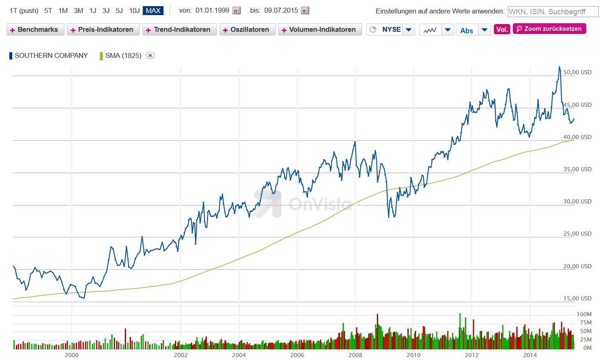This screenshot has width=604, height=364.
Task: Open the end date calendar picker
Action: (x=305, y=11)
